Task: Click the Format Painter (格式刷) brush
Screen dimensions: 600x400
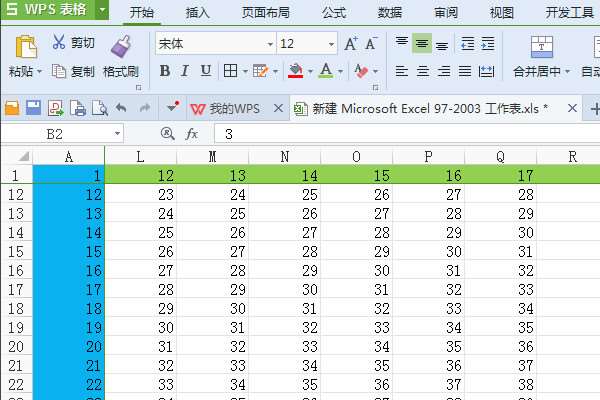Action: point(121,45)
